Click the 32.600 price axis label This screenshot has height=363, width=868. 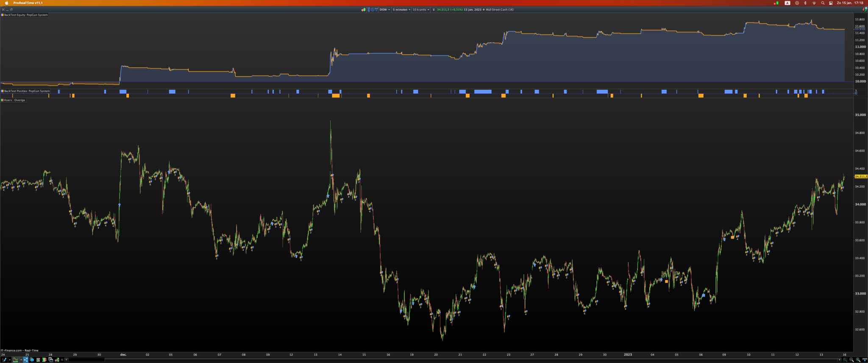860,330
